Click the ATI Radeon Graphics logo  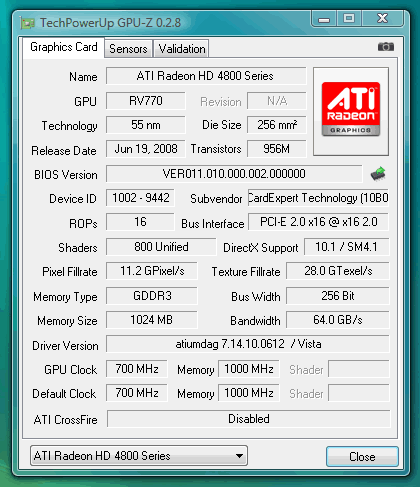click(x=351, y=109)
